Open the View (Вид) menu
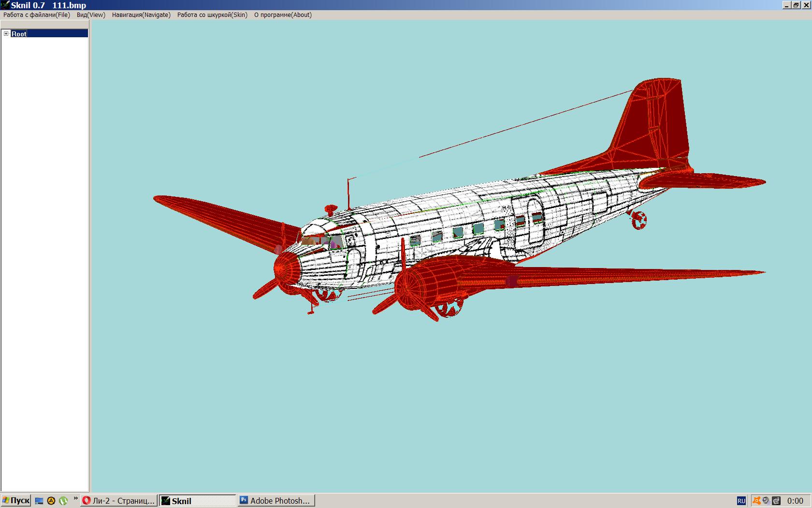The height and width of the screenshot is (508, 812). [x=91, y=15]
